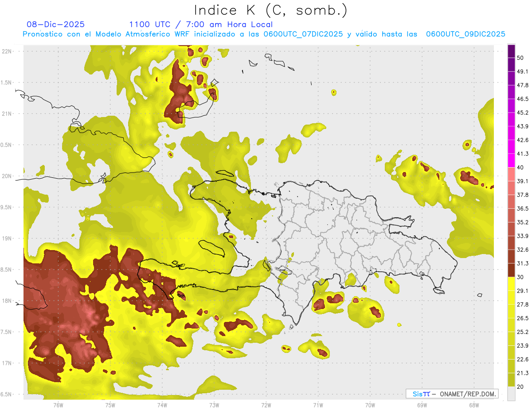Click the '22.6' value on the color scale
The width and height of the screenshot is (532, 411).
pyautogui.click(x=523, y=359)
